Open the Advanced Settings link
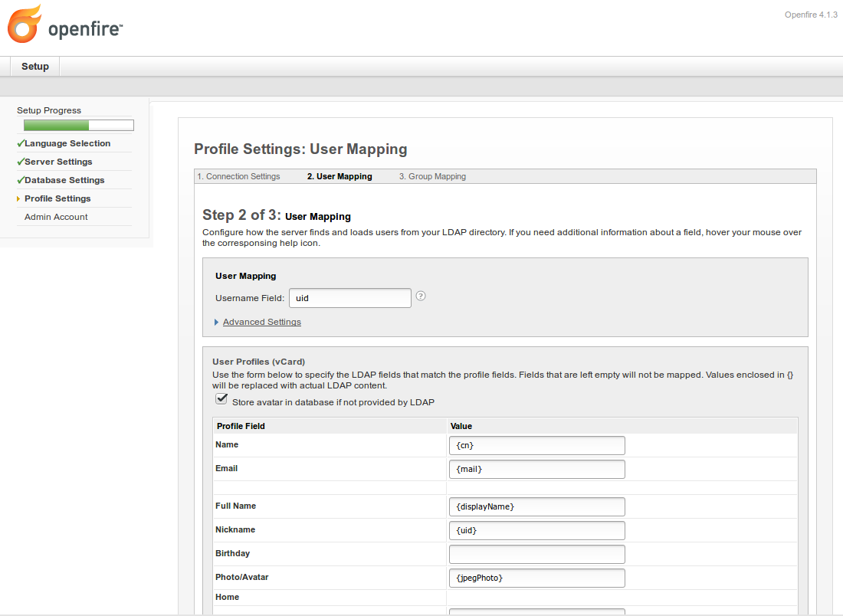Viewport: 843px width, 616px height. point(262,322)
